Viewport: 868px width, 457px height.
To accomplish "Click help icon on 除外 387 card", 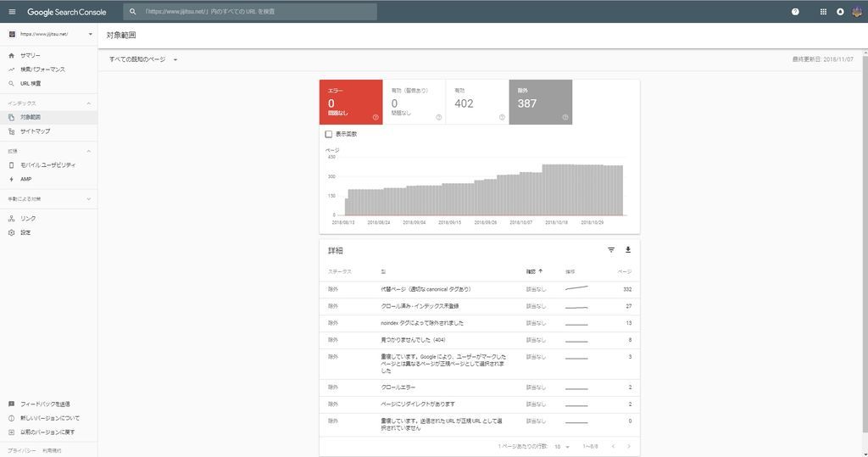I will click(565, 117).
